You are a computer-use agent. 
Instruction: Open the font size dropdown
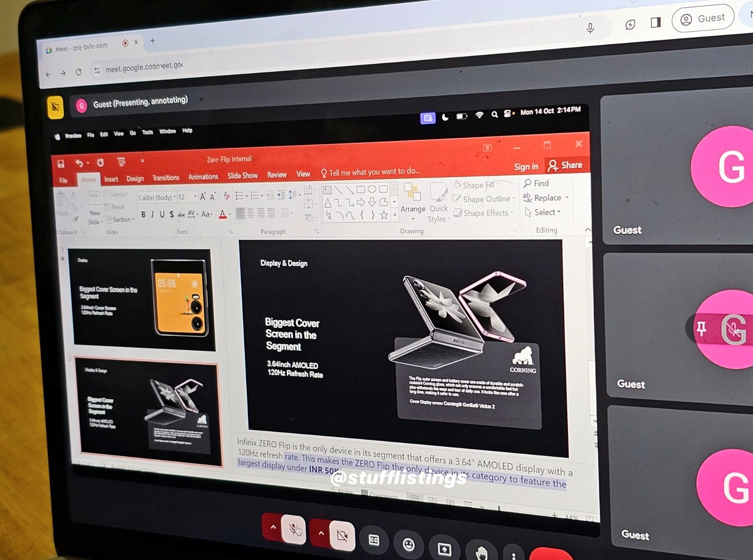(187, 197)
